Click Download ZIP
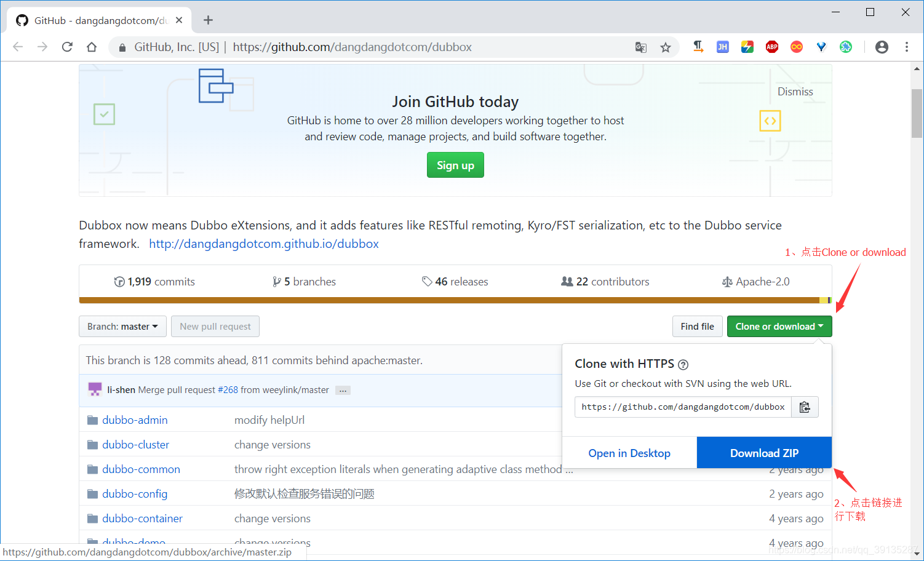Image resolution: width=924 pixels, height=561 pixels. click(x=764, y=453)
